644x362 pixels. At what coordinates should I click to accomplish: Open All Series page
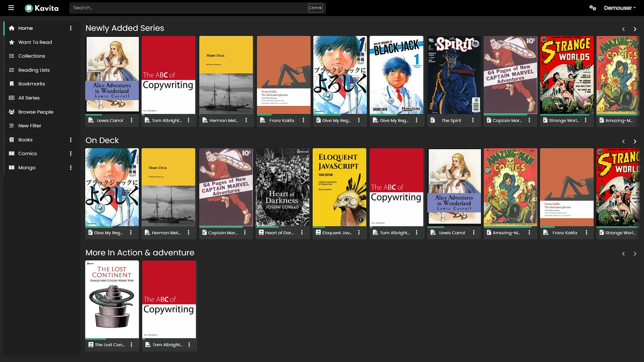click(29, 98)
